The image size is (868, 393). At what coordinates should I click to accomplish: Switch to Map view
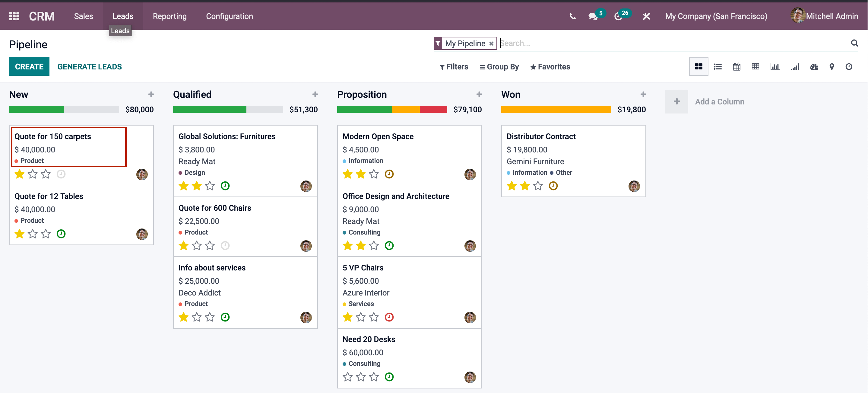tap(832, 66)
